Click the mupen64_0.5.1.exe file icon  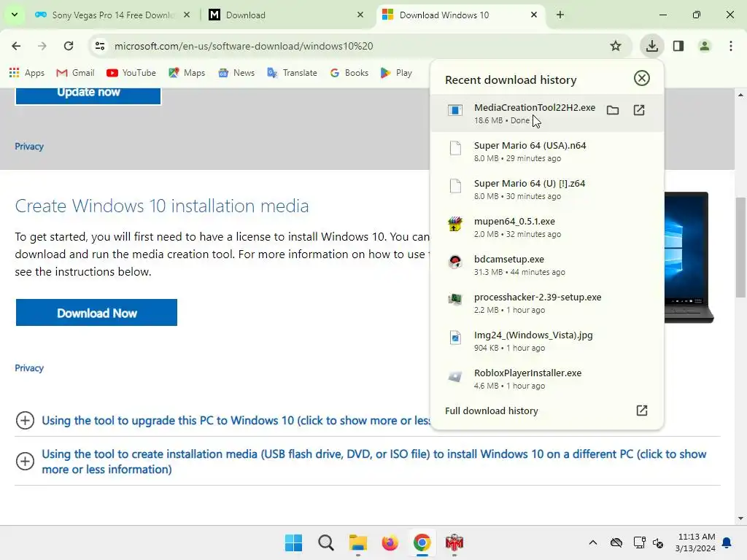pos(455,224)
